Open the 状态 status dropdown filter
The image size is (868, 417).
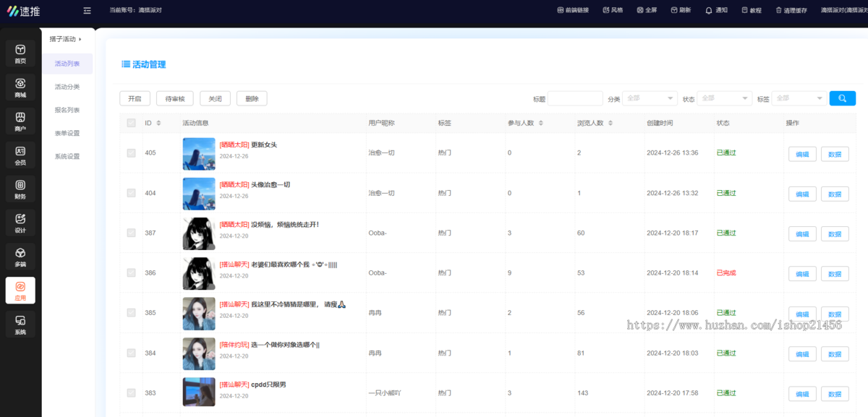pyautogui.click(x=725, y=98)
